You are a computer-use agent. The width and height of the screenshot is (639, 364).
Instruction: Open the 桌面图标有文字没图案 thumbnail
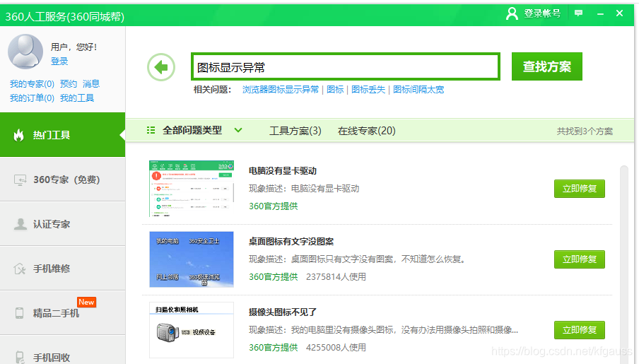click(x=192, y=259)
